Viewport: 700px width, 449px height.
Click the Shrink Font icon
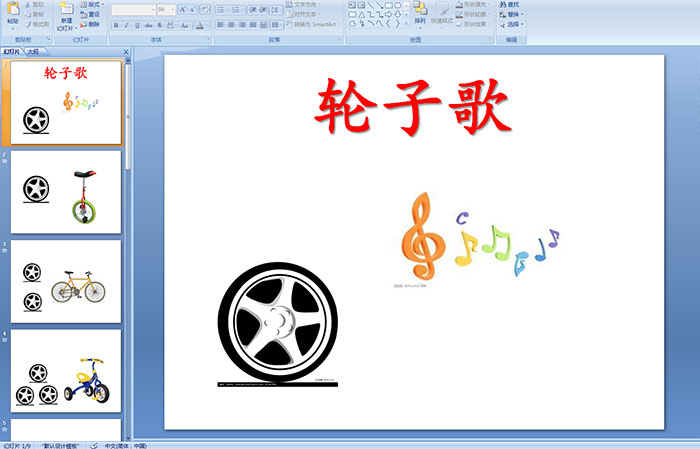click(x=193, y=9)
